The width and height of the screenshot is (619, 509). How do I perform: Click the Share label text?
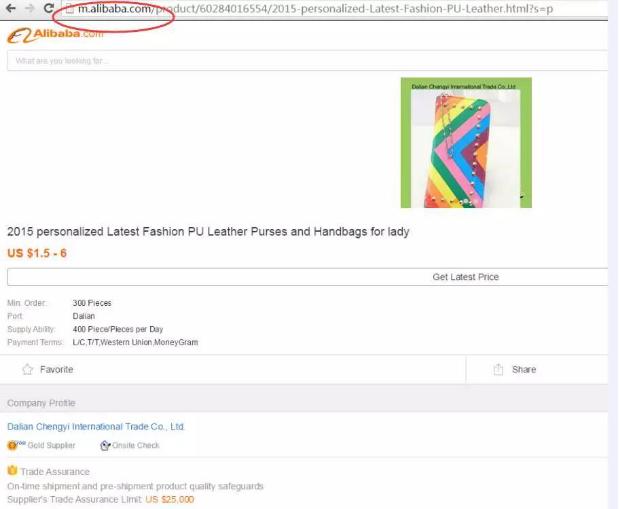[x=524, y=370]
